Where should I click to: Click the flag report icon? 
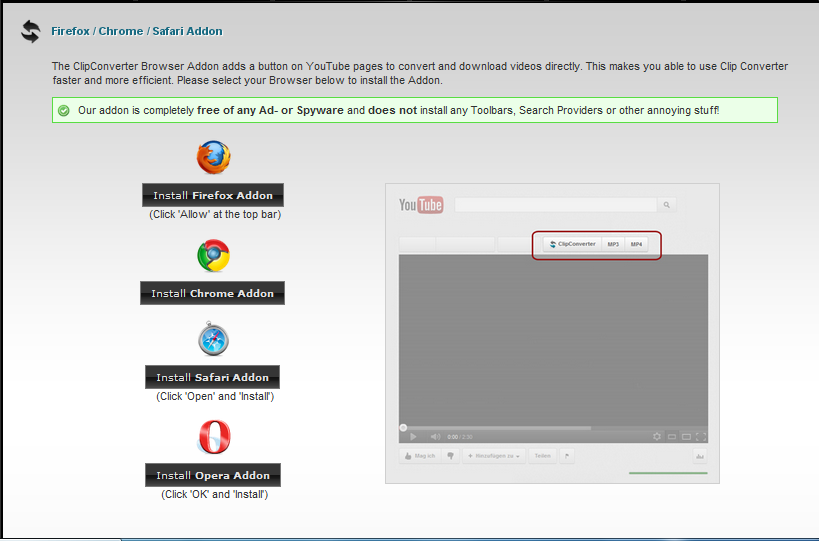click(x=567, y=456)
